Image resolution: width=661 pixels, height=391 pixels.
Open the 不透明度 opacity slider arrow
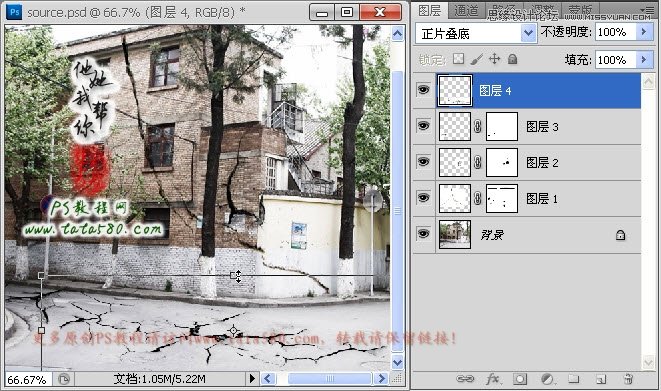[x=644, y=32]
